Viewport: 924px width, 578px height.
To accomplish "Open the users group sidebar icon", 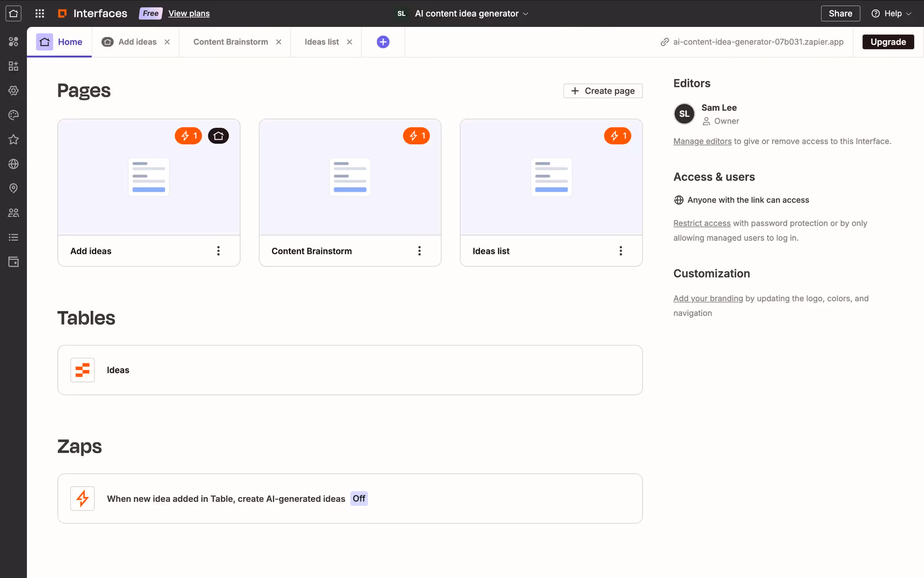I will (x=13, y=213).
